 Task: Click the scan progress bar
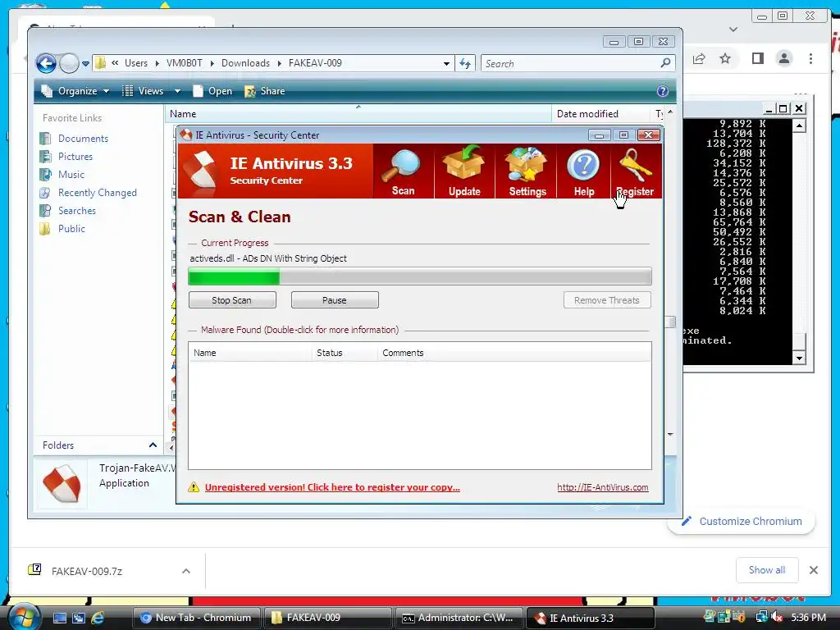click(x=419, y=277)
